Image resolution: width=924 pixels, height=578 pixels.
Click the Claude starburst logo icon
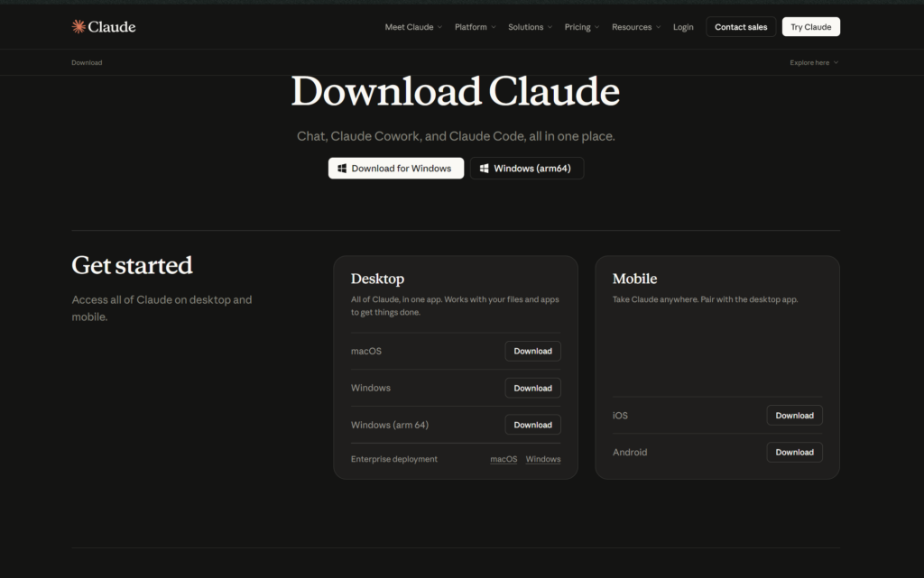pyautogui.click(x=79, y=27)
